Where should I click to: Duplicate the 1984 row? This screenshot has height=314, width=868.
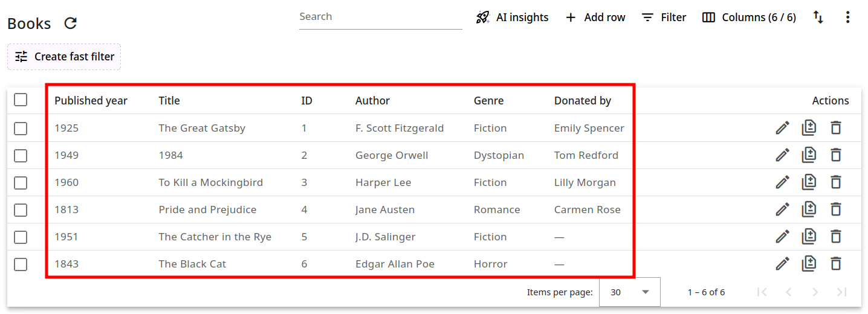[809, 155]
